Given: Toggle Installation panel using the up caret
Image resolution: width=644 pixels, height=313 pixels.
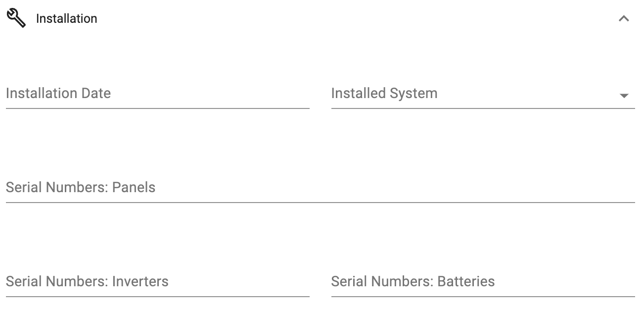Looking at the screenshot, I should 624,19.
